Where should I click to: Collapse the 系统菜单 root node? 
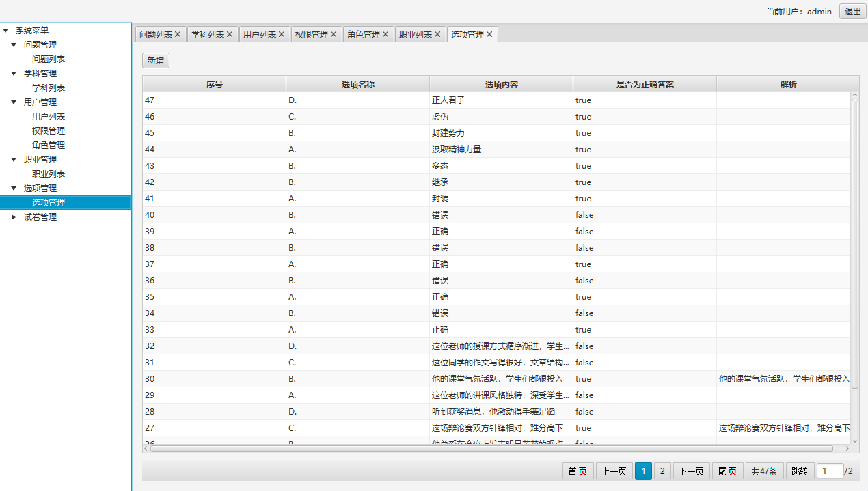(x=5, y=31)
